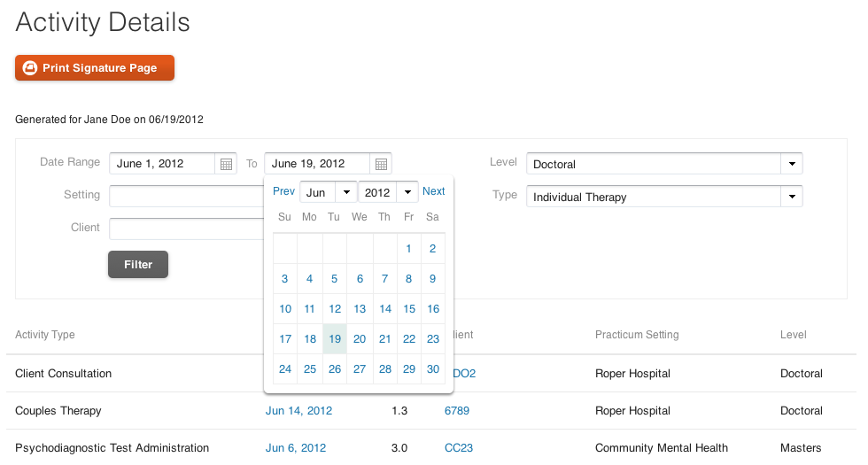Focus the start date field June 1, 2012
The image size is (868, 465).
162,164
